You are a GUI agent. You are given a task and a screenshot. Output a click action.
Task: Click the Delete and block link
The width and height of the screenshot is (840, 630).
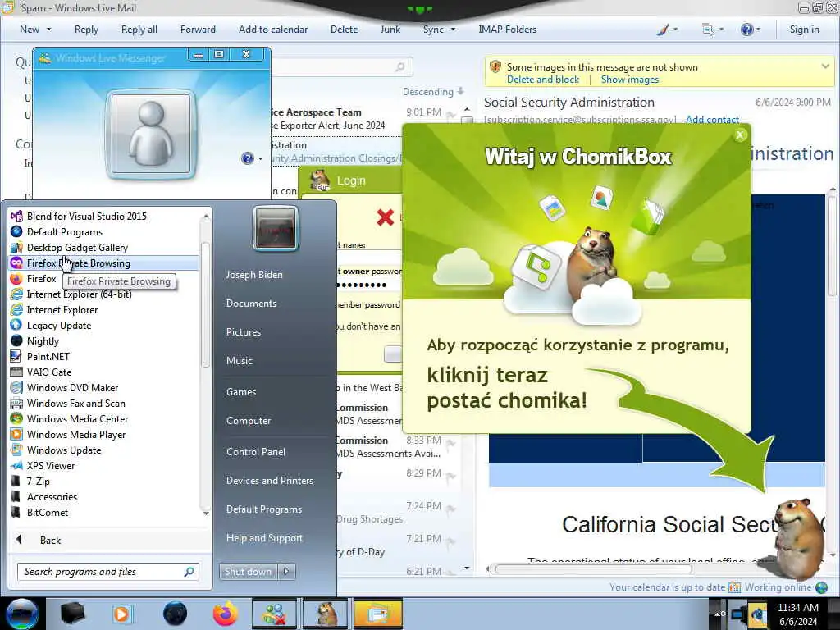(x=543, y=80)
